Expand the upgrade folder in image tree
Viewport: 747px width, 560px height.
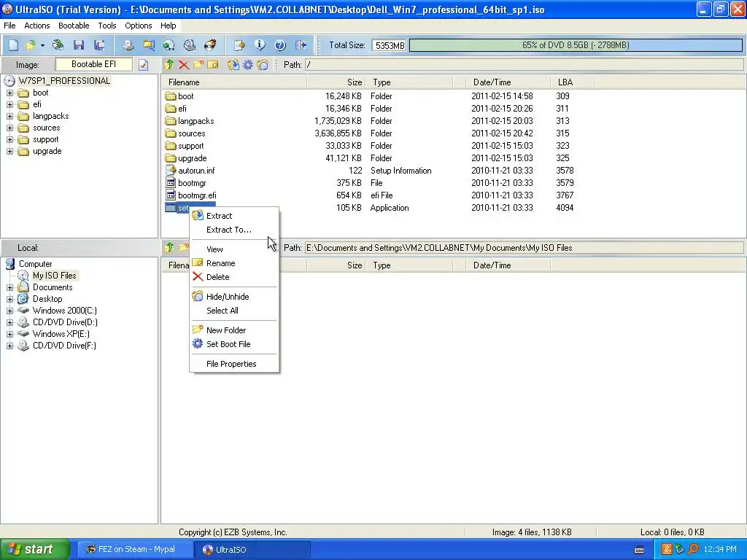click(9, 151)
